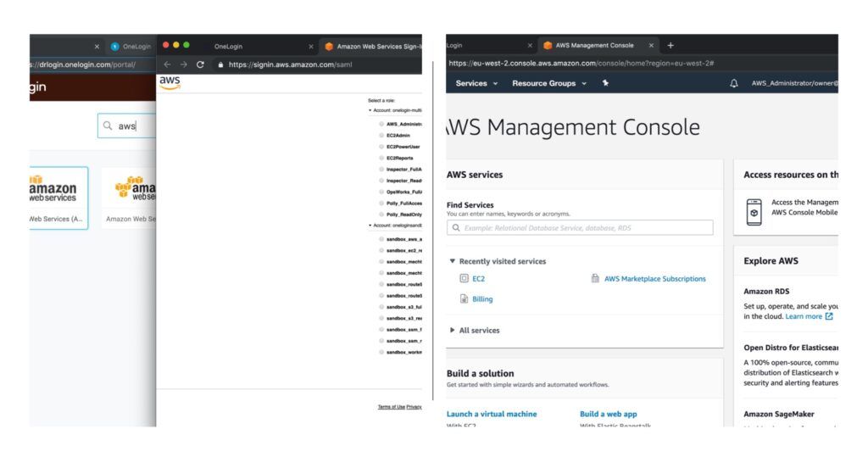Image resolution: width=868 pixels, height=468 pixels.
Task: Pick the Polly_ReadOnly role
Action: pyautogui.click(x=381, y=214)
